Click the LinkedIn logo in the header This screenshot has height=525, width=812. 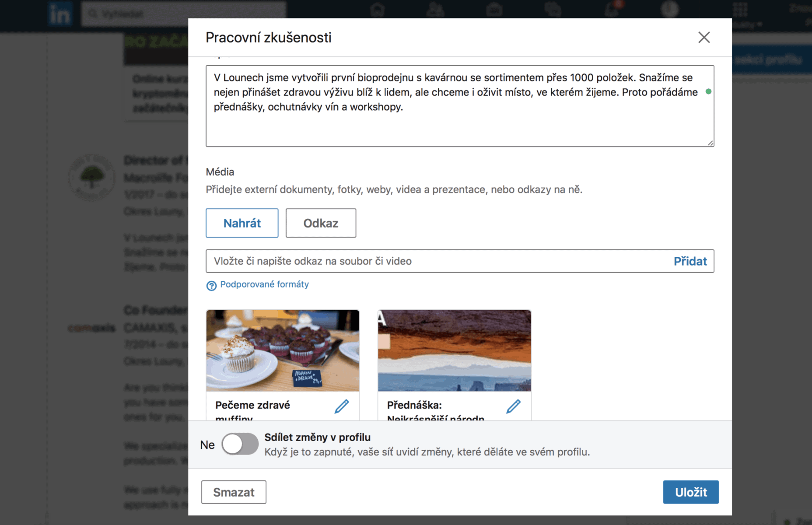[x=60, y=14]
